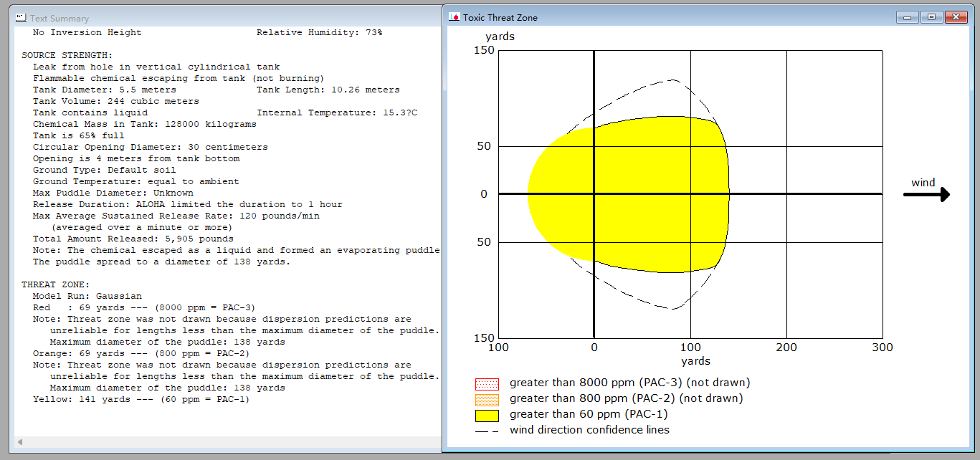This screenshot has height=460, width=980.
Task: Click 'Release Duration' line in summary
Action: [x=188, y=204]
